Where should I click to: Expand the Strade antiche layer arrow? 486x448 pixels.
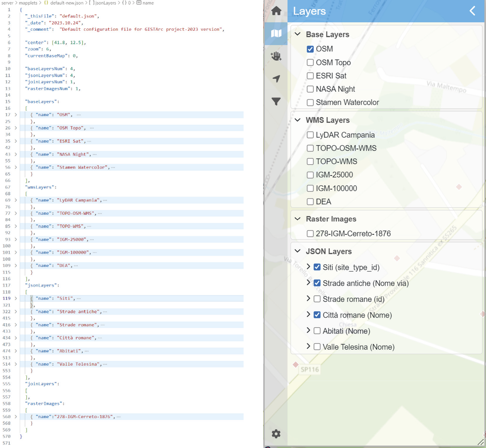[x=308, y=282]
